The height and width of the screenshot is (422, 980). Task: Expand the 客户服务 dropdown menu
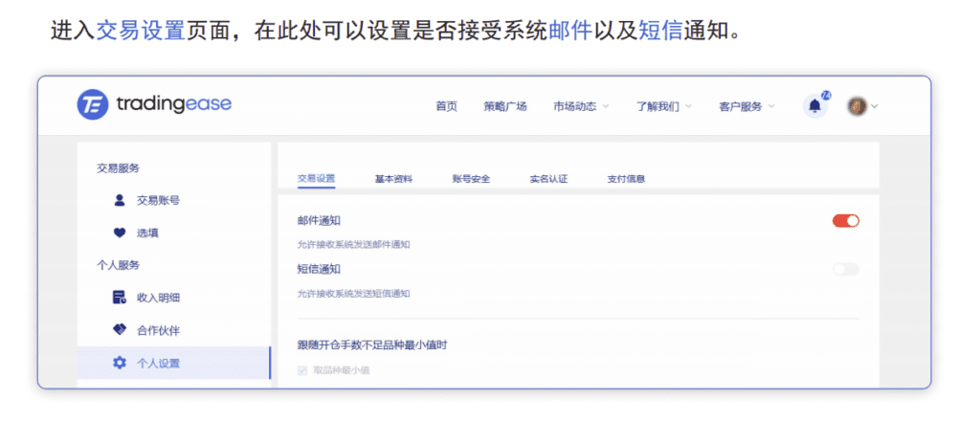(x=746, y=107)
